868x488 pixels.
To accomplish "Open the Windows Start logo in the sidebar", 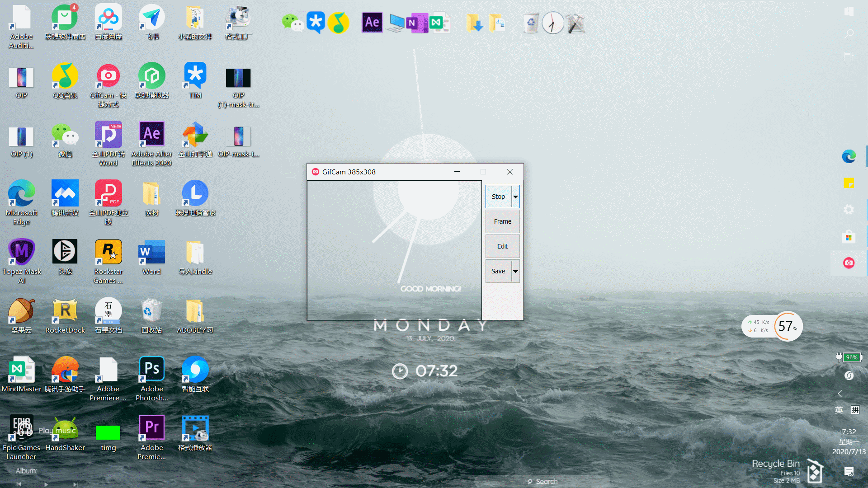I will click(x=849, y=11).
